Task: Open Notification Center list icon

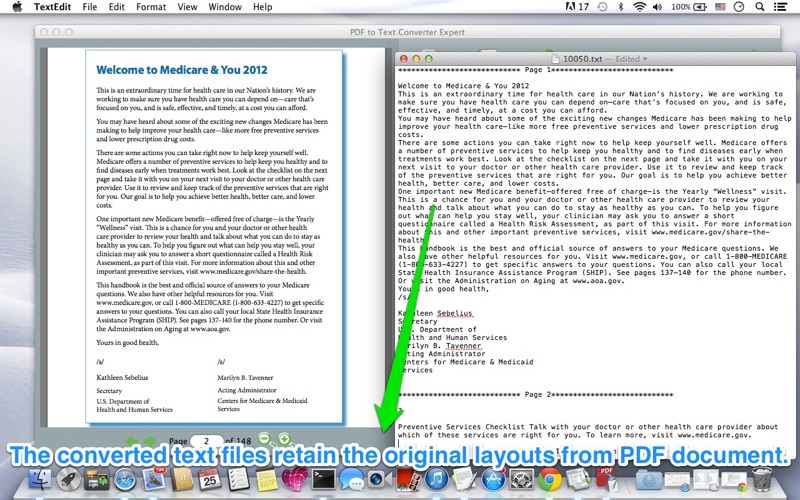Action: coord(780,7)
